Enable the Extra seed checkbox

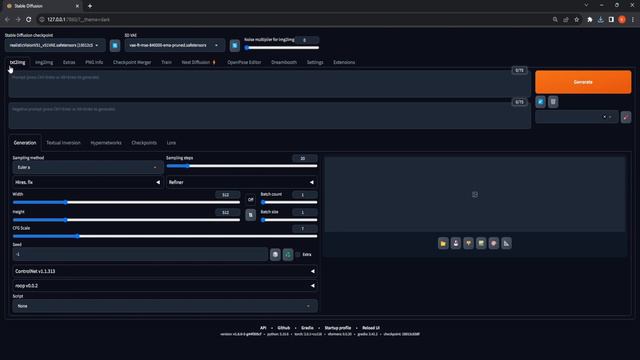click(x=298, y=254)
